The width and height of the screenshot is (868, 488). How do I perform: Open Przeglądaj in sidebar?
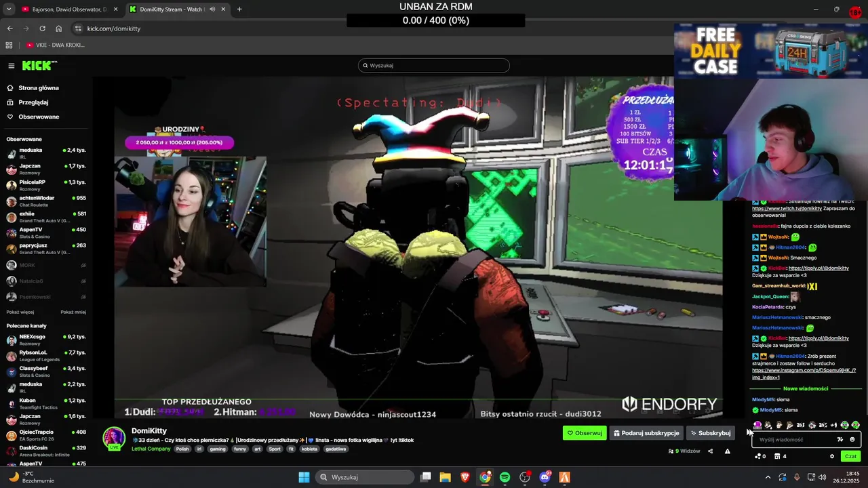point(33,102)
